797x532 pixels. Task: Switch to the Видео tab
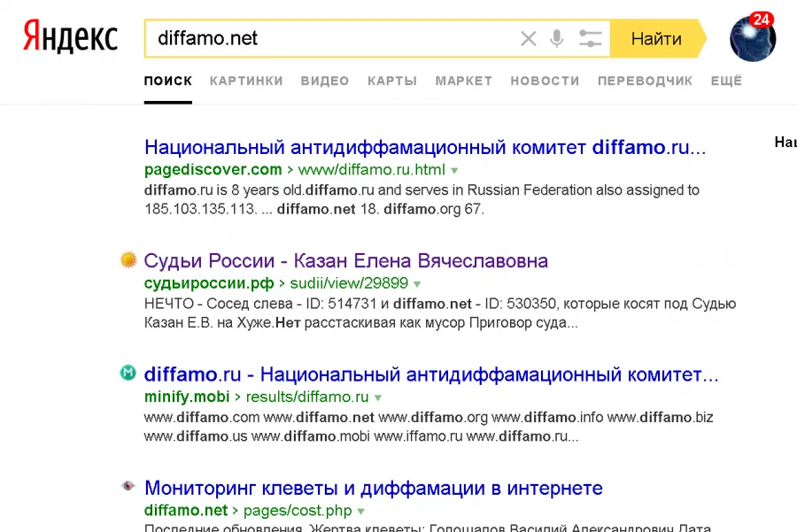point(325,81)
